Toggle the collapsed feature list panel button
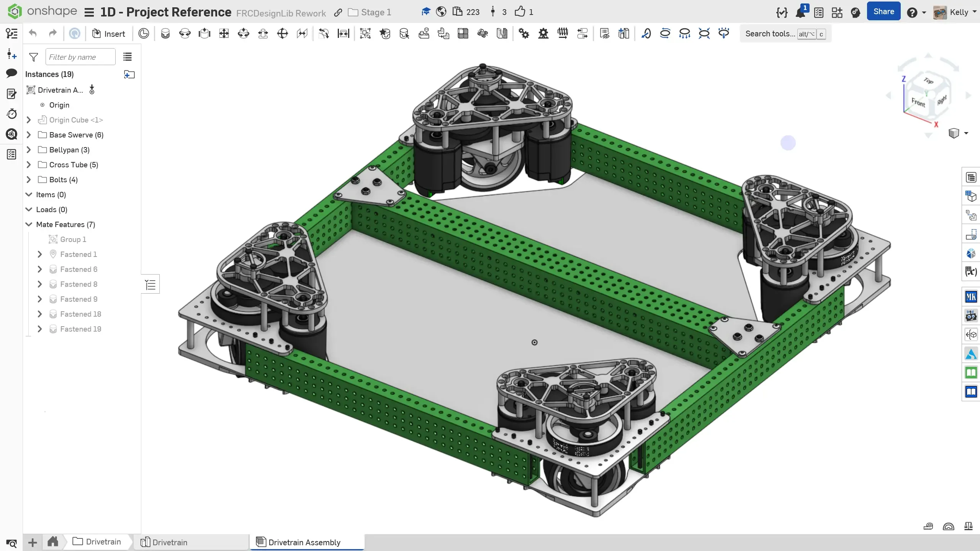The height and width of the screenshot is (551, 980). click(x=151, y=284)
